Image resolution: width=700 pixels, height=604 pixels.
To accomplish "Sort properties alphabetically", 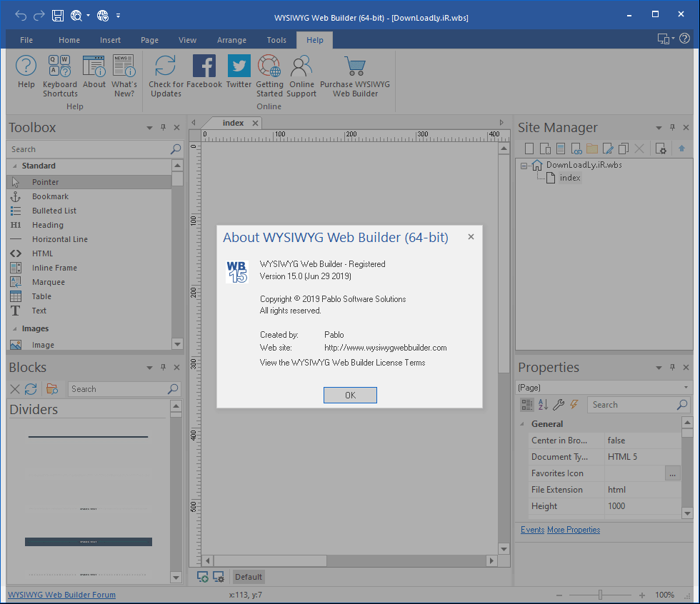I will coord(543,405).
